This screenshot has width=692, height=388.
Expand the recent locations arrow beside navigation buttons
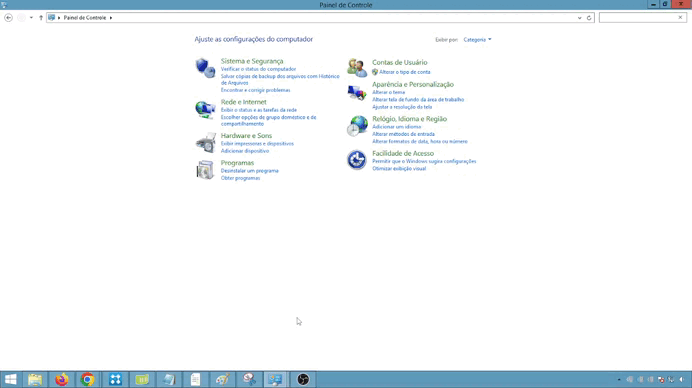(31, 18)
